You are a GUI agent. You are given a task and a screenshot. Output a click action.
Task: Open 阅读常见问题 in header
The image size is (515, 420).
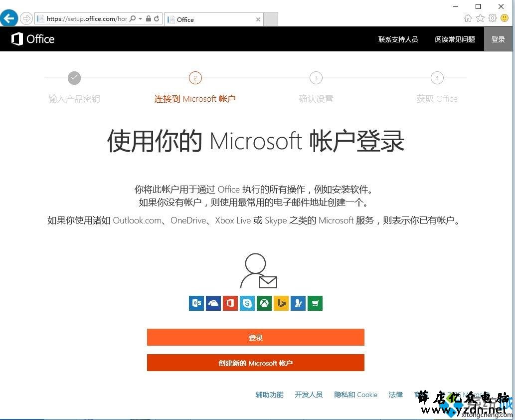(x=455, y=39)
